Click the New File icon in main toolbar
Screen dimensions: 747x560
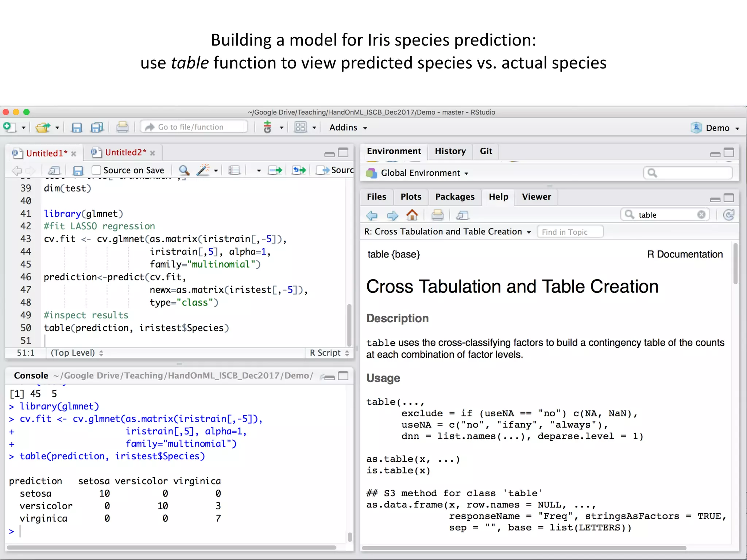click(x=9, y=127)
